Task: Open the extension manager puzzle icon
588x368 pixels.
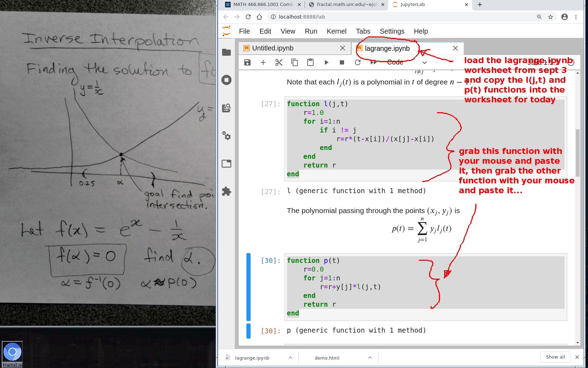Action: click(226, 191)
